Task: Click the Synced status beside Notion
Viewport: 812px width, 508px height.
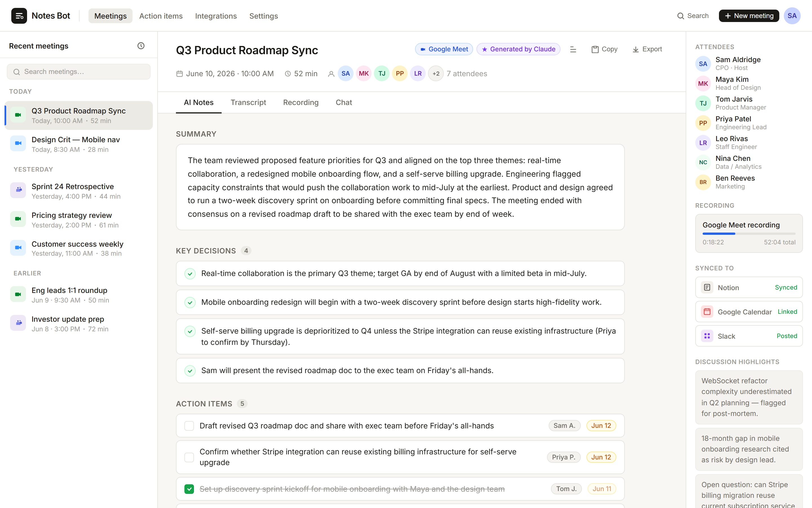Action: [x=786, y=288]
